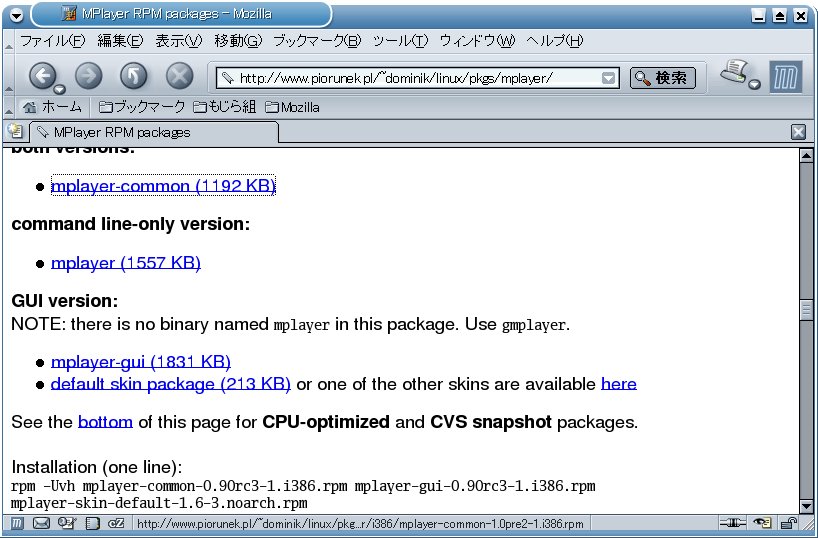Image resolution: width=818 pixels, height=538 pixels.
Task: Open the ブックマーク folder on personal toolbar
Action: pyautogui.click(x=142, y=107)
